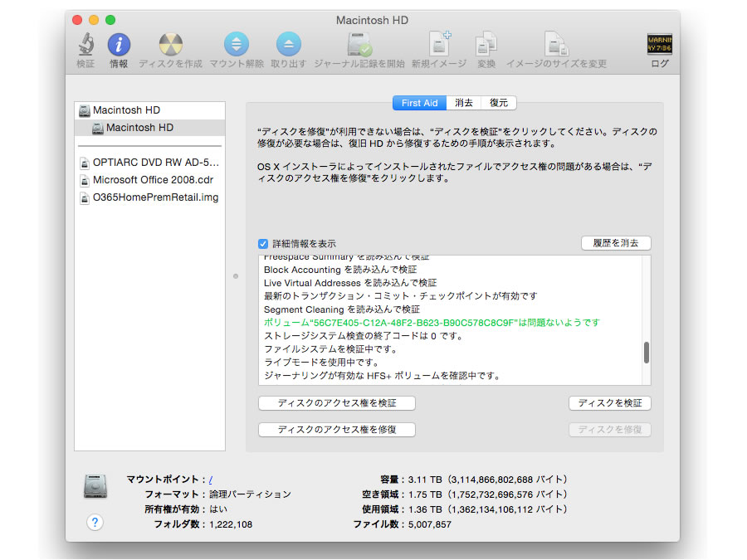Click the 新規イメージ toolbar icon
The height and width of the screenshot is (560, 747).
439,44
